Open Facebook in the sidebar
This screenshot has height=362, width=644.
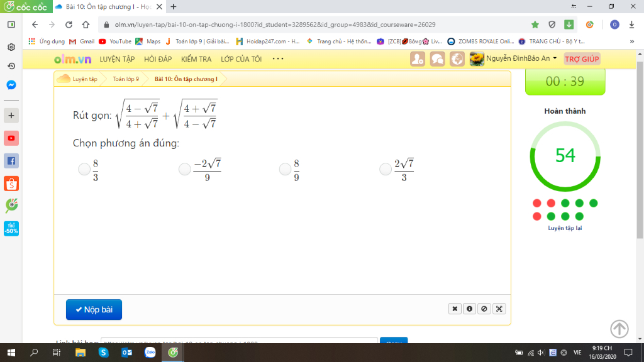pos(11,161)
